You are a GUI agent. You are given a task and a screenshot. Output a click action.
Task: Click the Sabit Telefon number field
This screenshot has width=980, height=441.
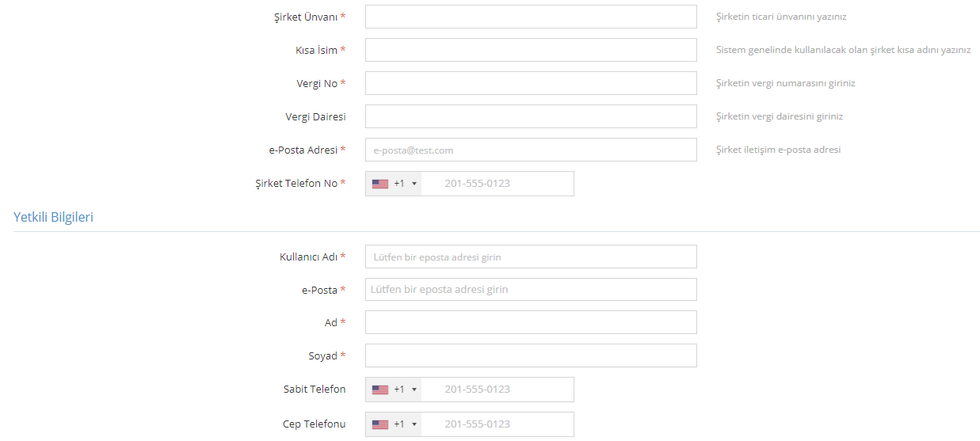click(498, 390)
